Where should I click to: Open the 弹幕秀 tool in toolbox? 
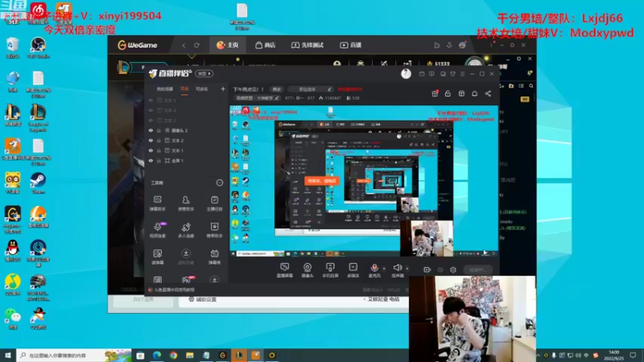[x=214, y=257]
